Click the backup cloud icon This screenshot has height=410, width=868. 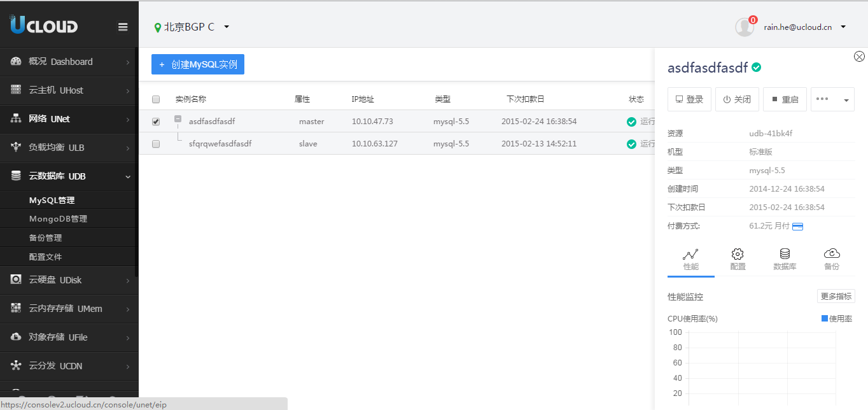[x=832, y=253]
